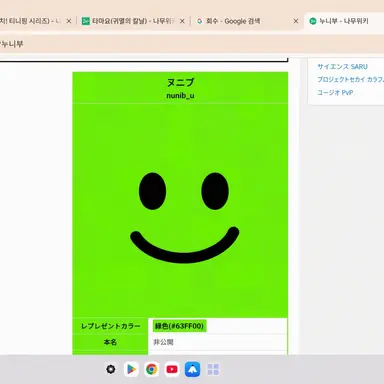Open the purple grid app icon in shelf
The image size is (384, 384).
pyautogui.click(x=213, y=369)
